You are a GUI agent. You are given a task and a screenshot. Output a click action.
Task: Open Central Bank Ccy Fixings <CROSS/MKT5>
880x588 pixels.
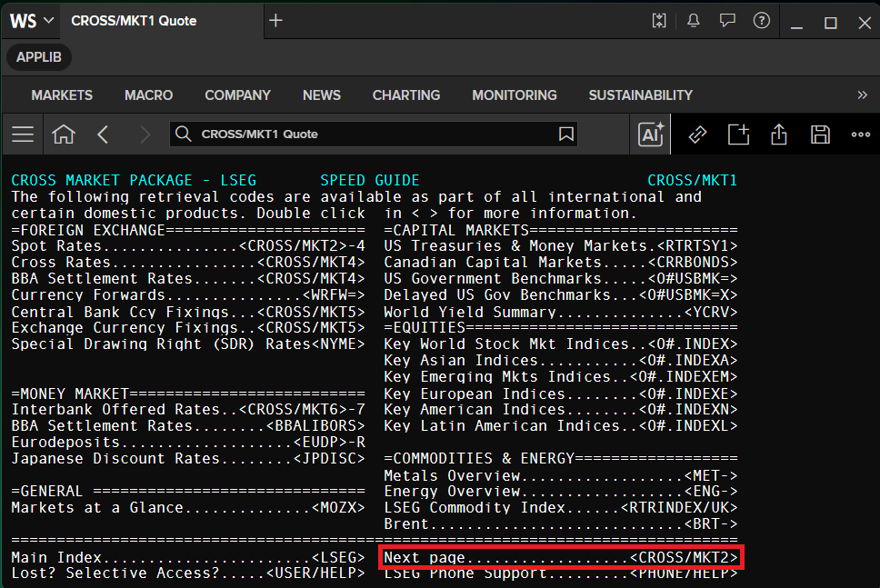(311, 312)
